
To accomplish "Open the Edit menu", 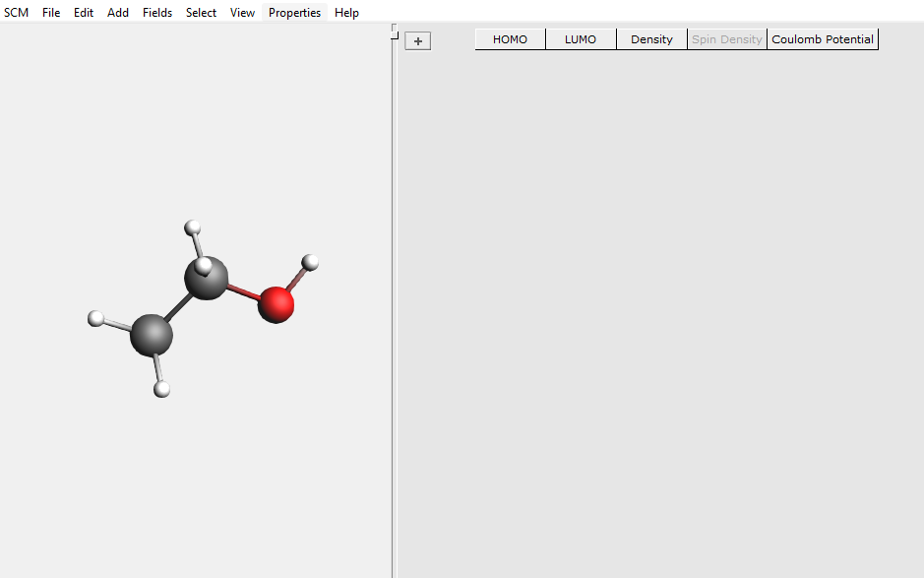I will [84, 13].
